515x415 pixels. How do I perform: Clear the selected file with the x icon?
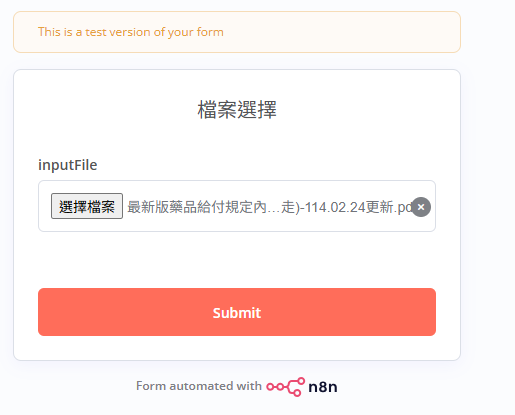click(421, 207)
